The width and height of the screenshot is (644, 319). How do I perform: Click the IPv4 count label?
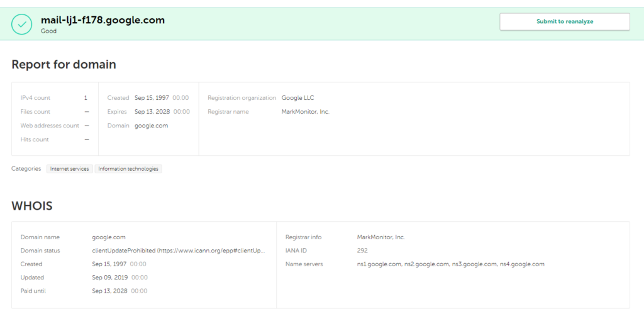click(35, 98)
